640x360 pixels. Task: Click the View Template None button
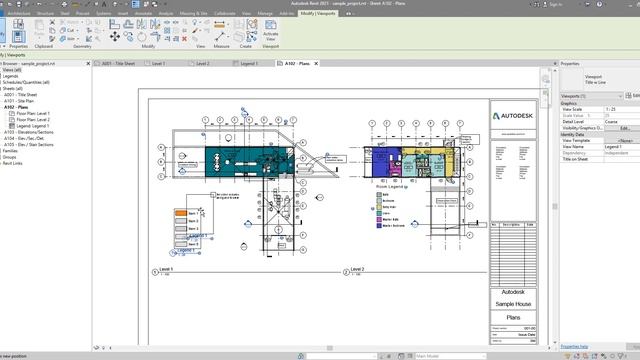[624, 140]
